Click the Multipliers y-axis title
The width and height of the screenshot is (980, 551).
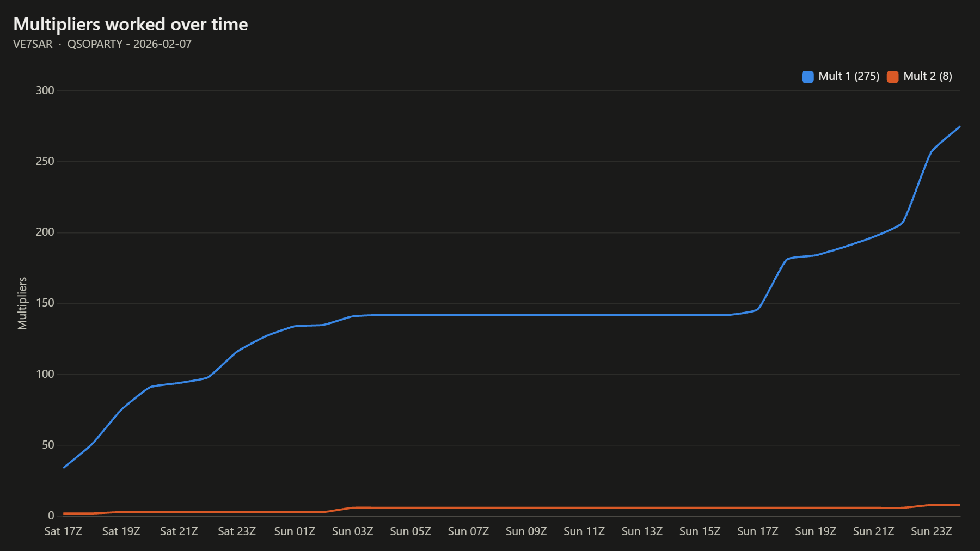point(22,303)
